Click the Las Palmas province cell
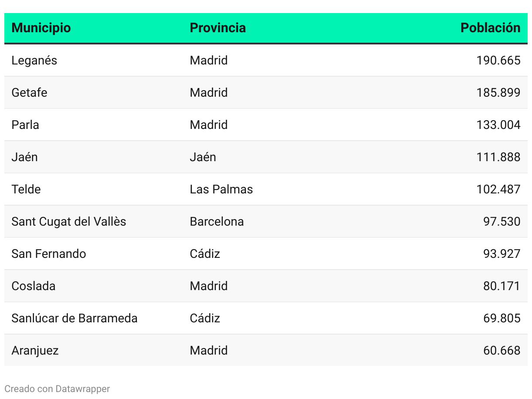The width and height of the screenshot is (532, 399). point(221,189)
